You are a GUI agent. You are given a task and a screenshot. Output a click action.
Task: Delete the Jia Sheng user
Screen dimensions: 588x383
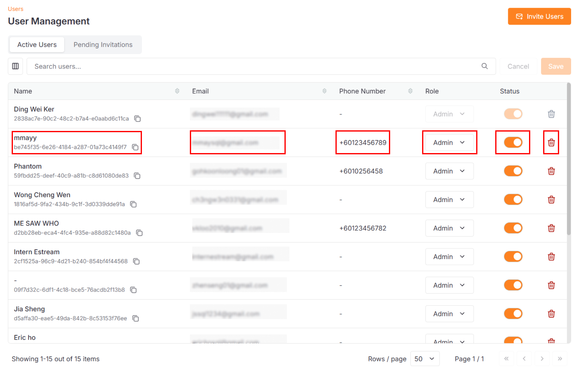[551, 314]
